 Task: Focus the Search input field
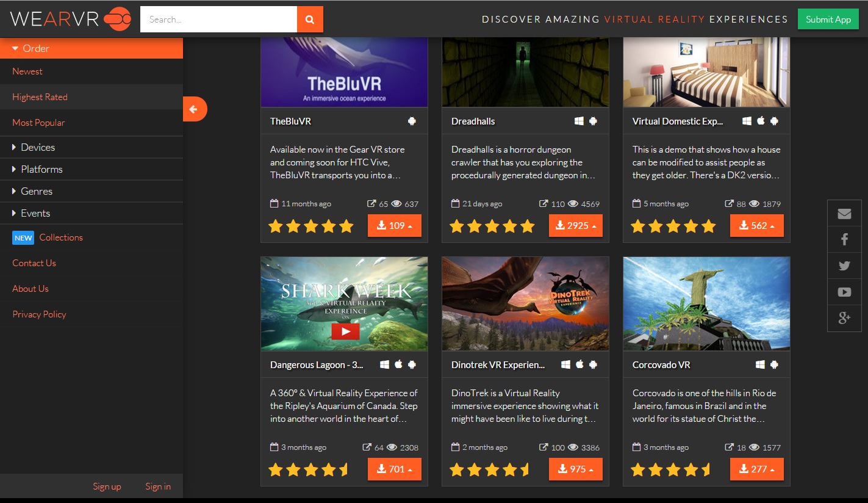218,20
